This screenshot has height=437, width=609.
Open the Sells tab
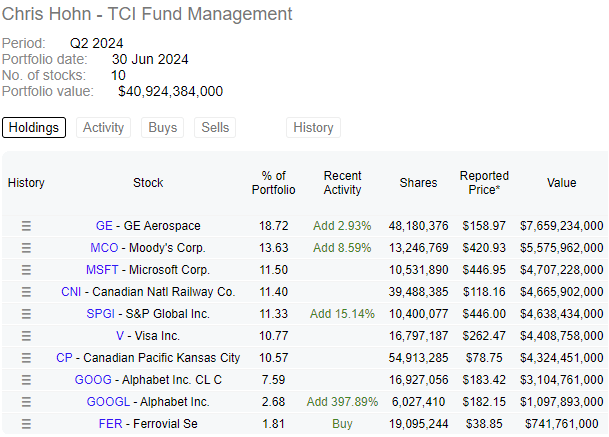pos(215,127)
